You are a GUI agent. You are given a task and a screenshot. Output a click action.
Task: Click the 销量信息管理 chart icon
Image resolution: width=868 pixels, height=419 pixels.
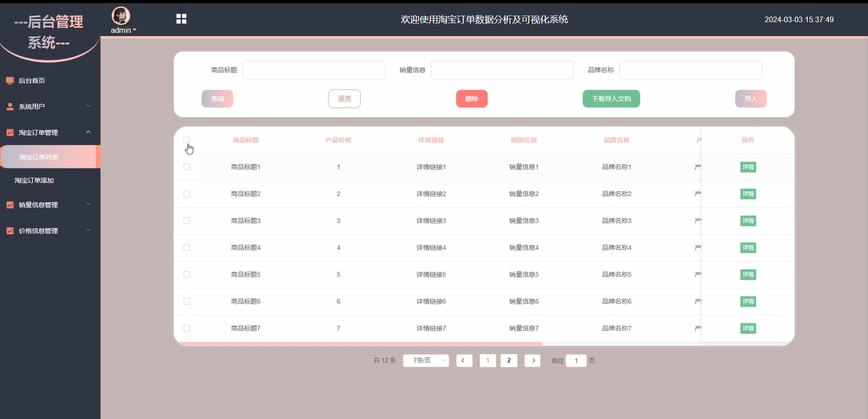click(10, 205)
